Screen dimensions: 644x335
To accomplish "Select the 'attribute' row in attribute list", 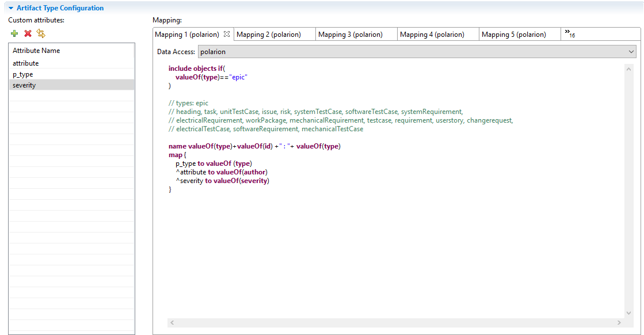I will (71, 63).
